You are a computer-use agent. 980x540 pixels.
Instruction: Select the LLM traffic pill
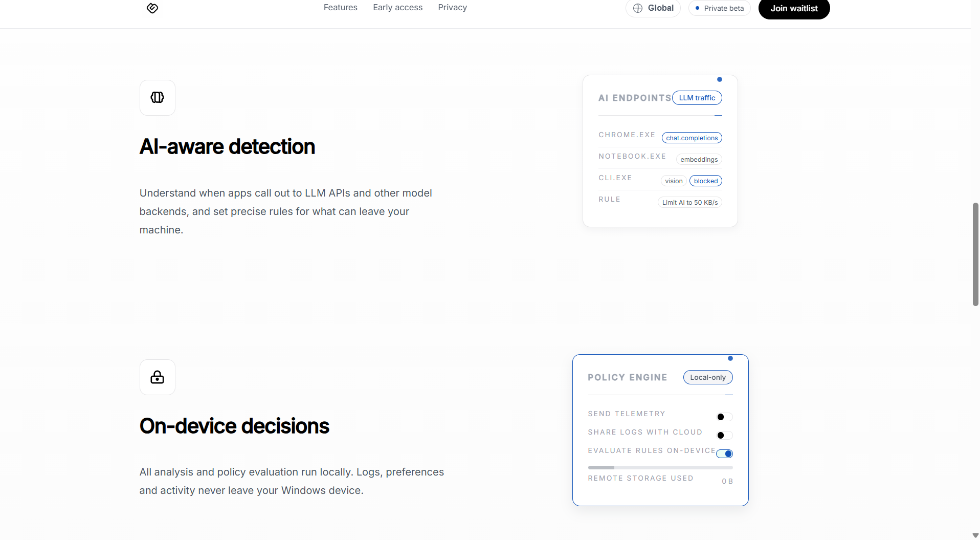pos(697,98)
